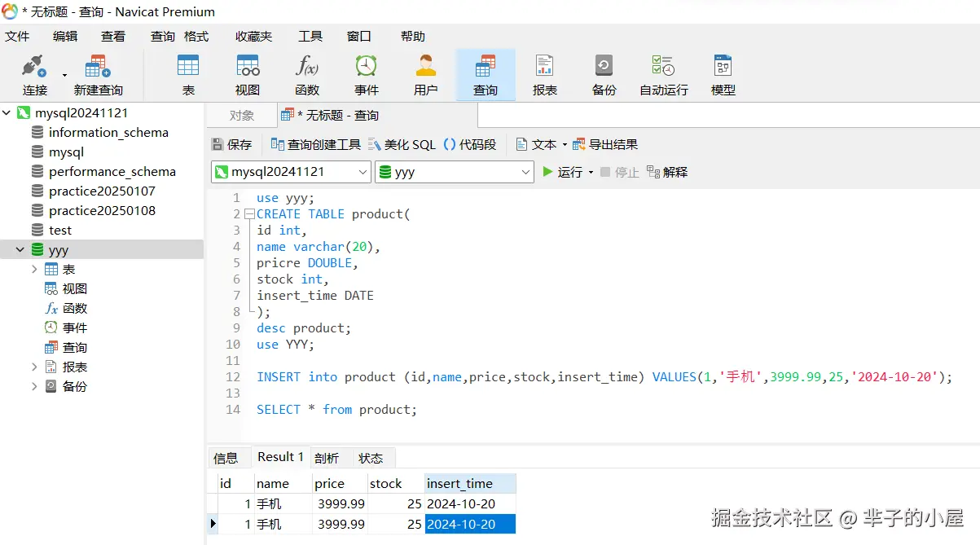Click 美化 SQL to format code

pyautogui.click(x=402, y=144)
